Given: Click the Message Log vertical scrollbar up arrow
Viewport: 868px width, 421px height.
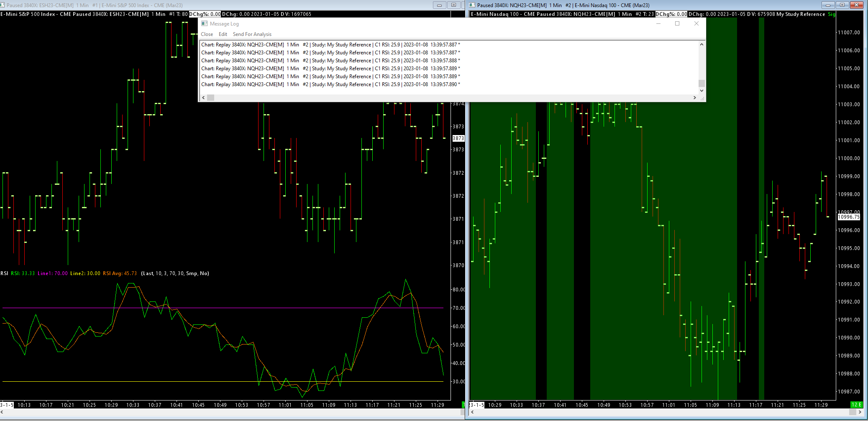Looking at the screenshot, I should tap(702, 44).
